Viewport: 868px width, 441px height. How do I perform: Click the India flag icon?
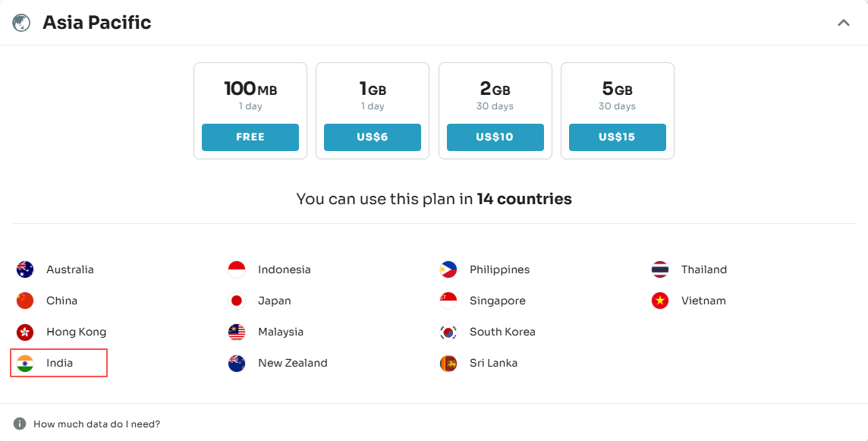[x=25, y=363]
